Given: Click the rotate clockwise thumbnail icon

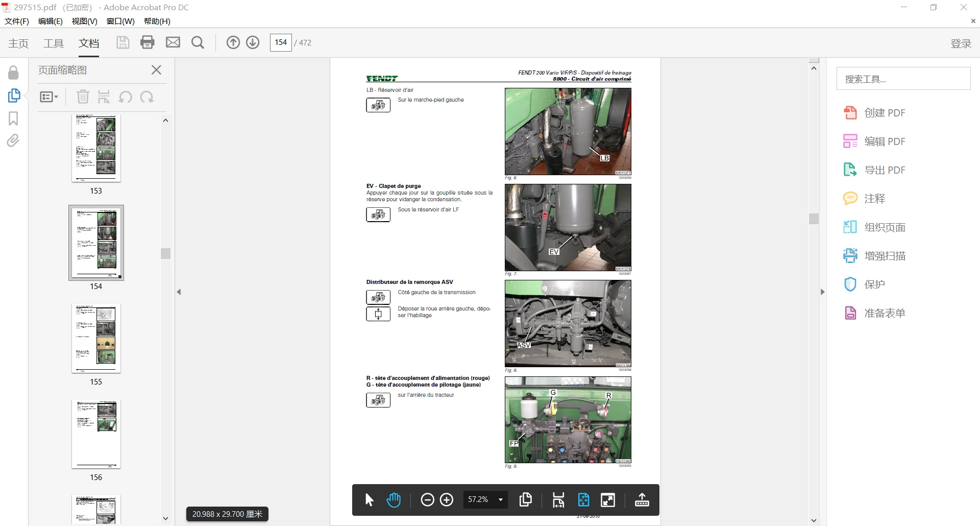Looking at the screenshot, I should pyautogui.click(x=147, y=97).
